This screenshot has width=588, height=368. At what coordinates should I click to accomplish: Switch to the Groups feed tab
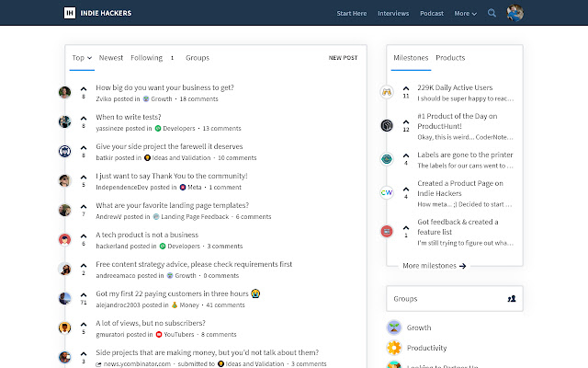click(198, 58)
